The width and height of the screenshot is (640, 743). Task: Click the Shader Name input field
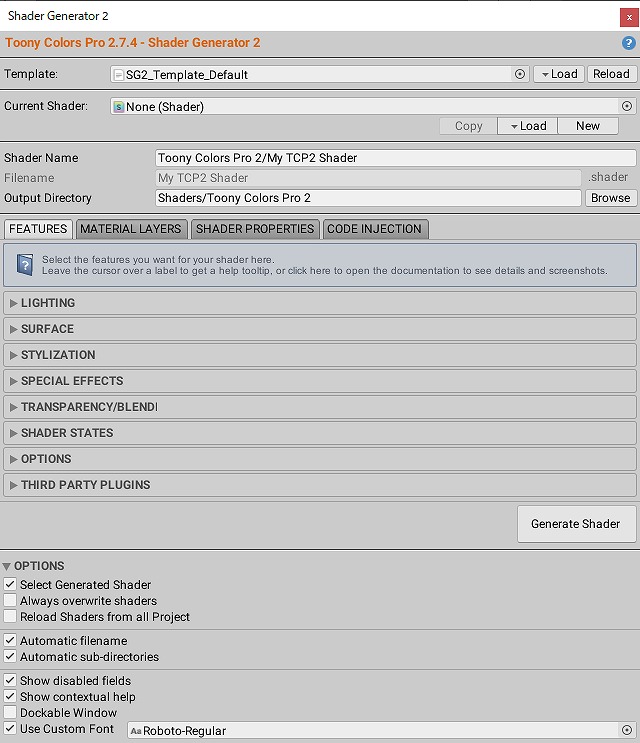396,158
